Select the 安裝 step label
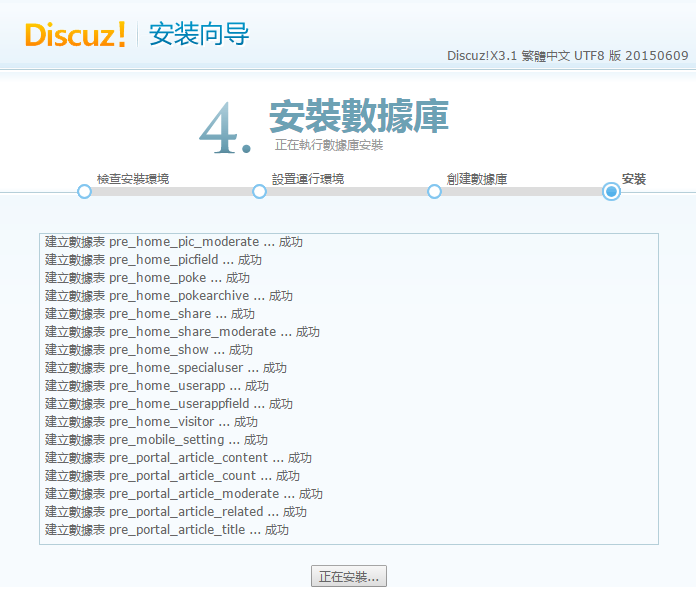Screen dimensions: 696x606 tap(634, 179)
